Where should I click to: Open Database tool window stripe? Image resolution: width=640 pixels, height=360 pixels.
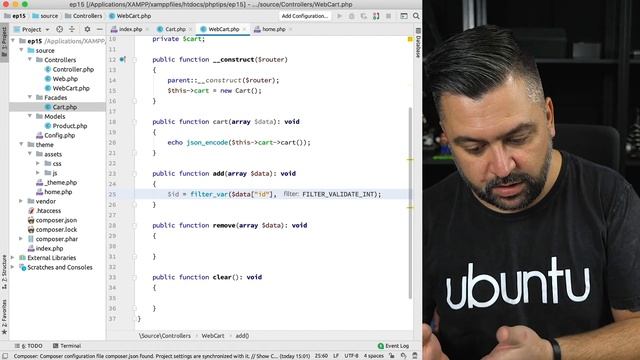pyautogui.click(x=418, y=43)
